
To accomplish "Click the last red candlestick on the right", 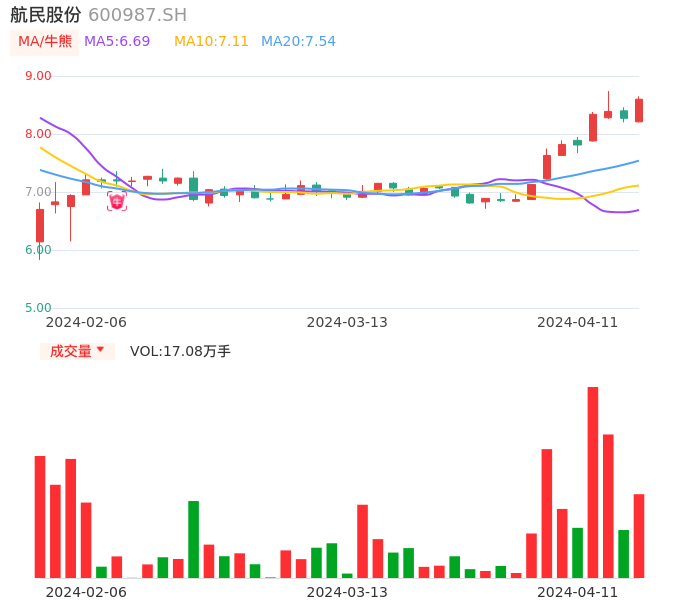I will 639,110.
